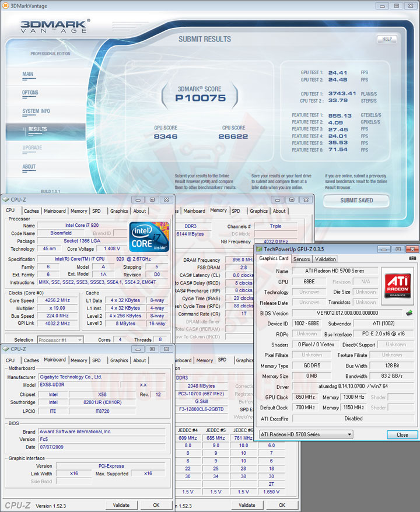420x512 pixels.
Task: Click lower CPU-Z Mainboard window title icon
Action: coord(6,349)
